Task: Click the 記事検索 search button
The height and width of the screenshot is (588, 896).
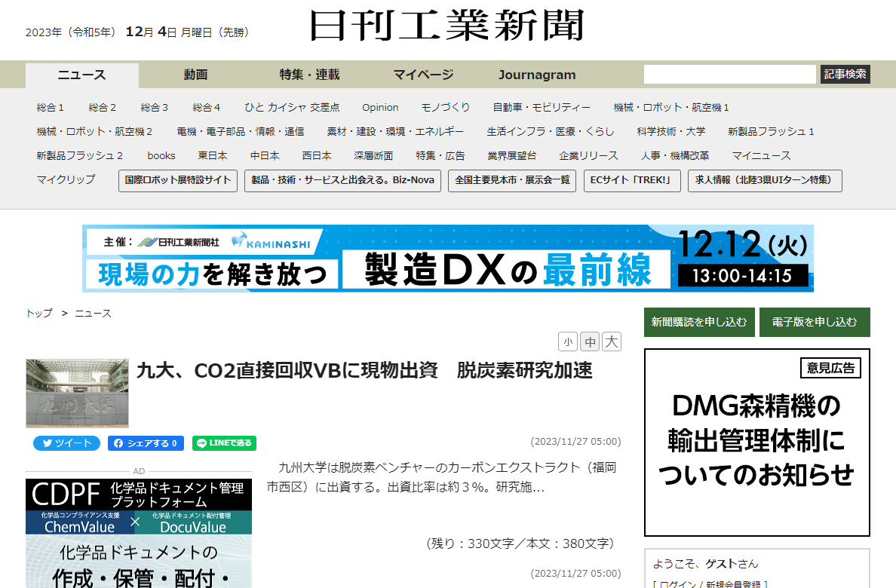Action: click(845, 74)
